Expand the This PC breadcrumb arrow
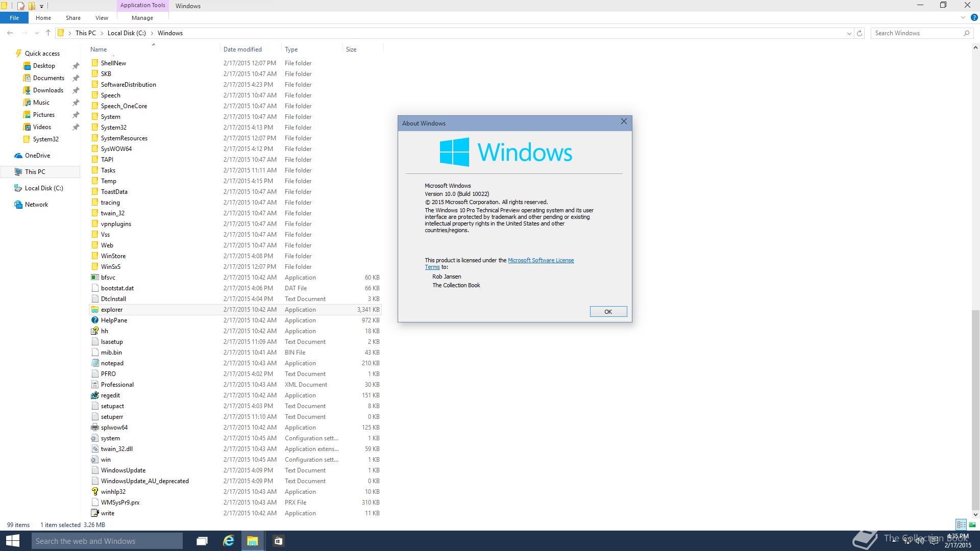 [x=102, y=33]
